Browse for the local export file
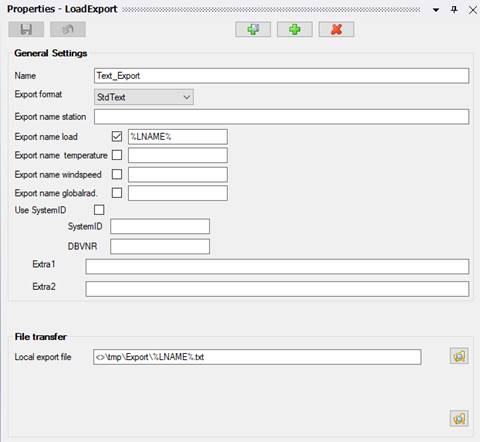 click(x=459, y=356)
